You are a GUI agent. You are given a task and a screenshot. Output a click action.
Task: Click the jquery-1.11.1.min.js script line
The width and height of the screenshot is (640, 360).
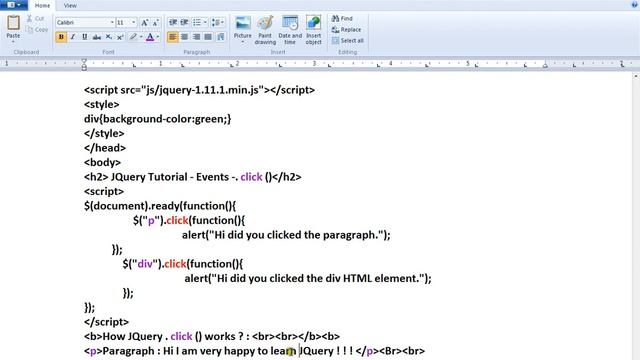click(199, 90)
